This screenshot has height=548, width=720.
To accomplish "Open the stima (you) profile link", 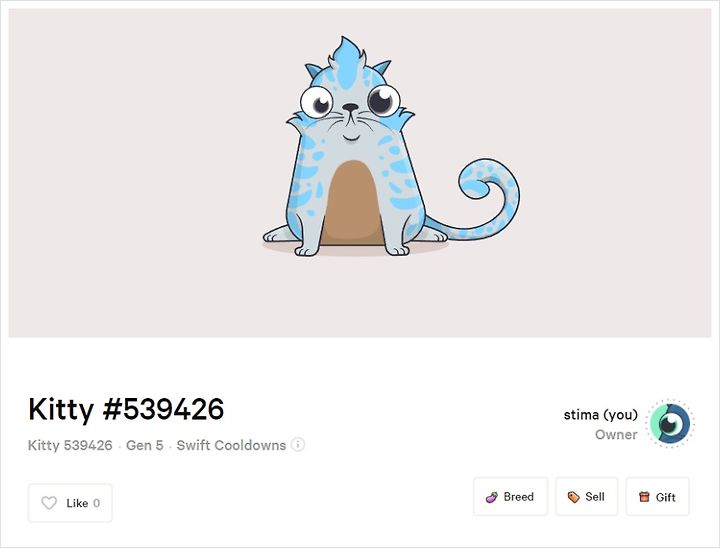I will pyautogui.click(x=601, y=415).
